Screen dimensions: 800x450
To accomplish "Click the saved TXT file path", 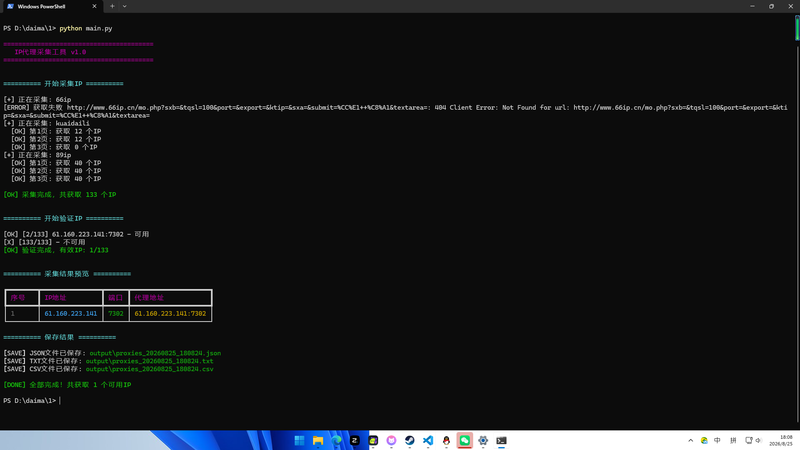I will click(x=149, y=361).
